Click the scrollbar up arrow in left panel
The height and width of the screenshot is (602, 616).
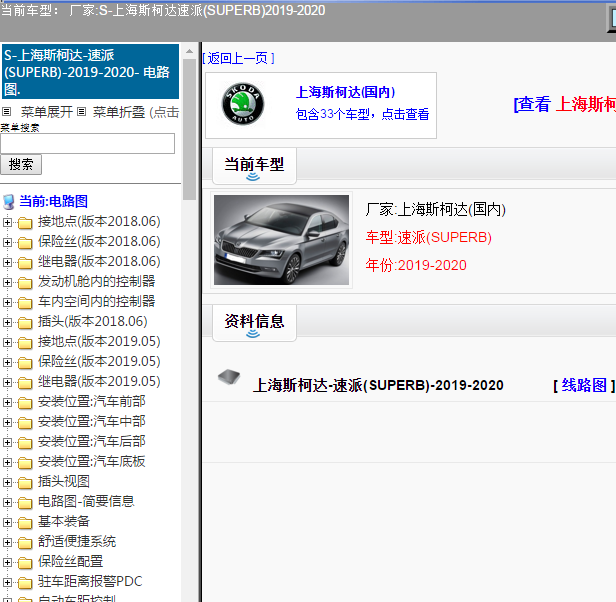point(189,51)
